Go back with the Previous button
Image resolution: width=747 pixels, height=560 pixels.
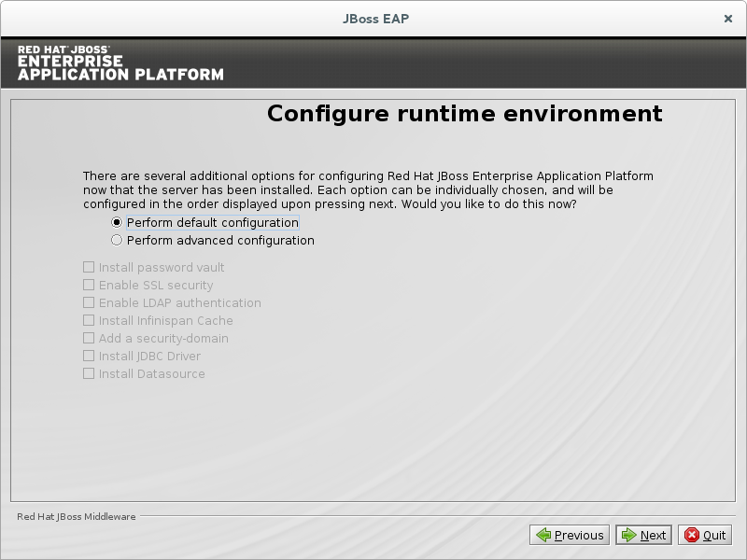[570, 535]
